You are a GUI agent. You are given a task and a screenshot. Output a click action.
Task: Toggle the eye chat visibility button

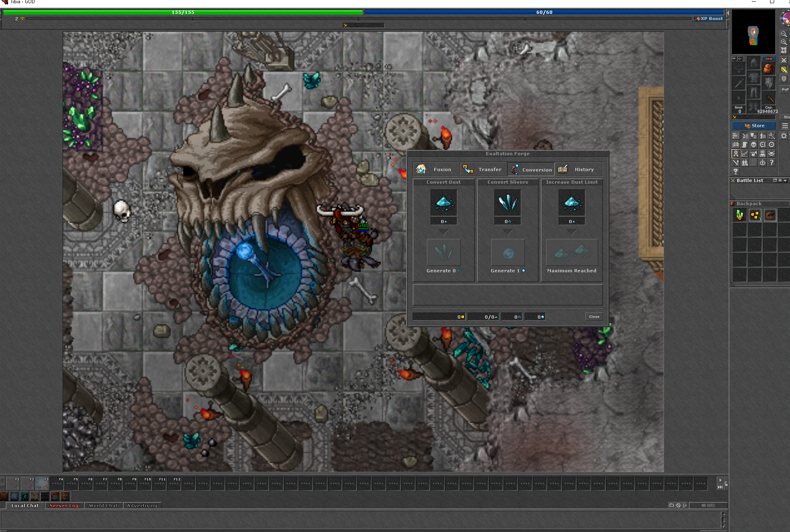tap(708, 506)
